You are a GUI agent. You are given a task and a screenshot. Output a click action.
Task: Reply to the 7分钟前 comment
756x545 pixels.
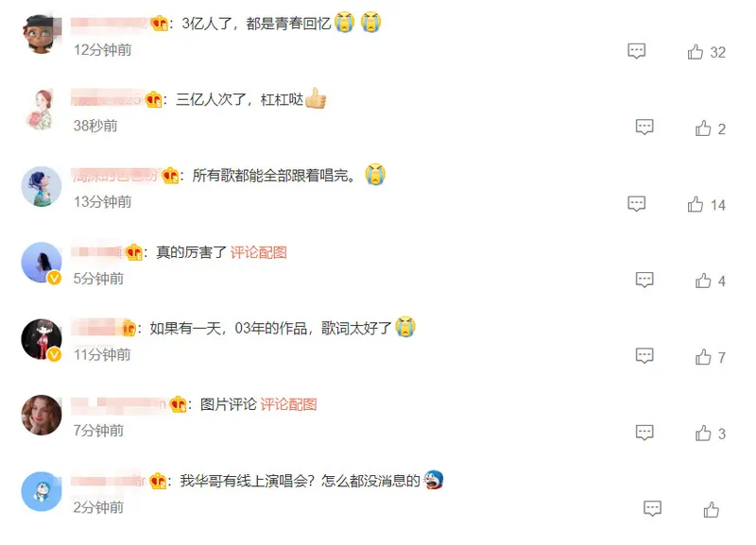[x=644, y=433]
